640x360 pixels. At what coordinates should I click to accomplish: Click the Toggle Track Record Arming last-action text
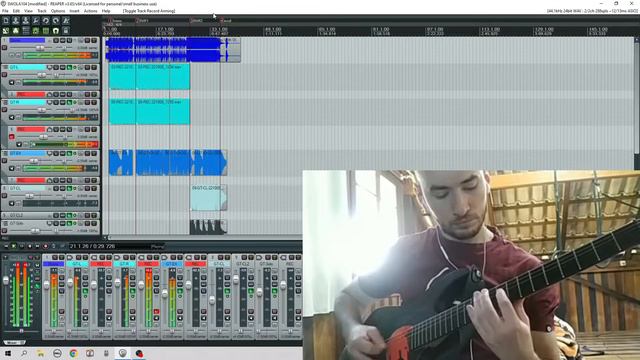coord(149,11)
